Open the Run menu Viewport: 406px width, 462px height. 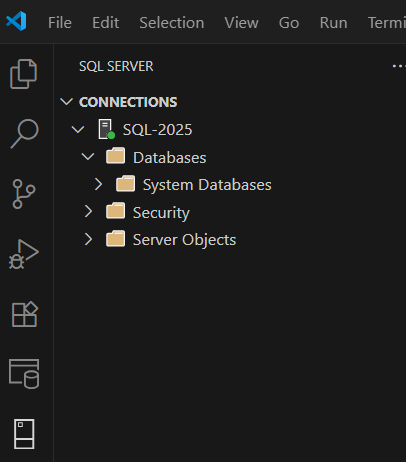click(x=333, y=23)
